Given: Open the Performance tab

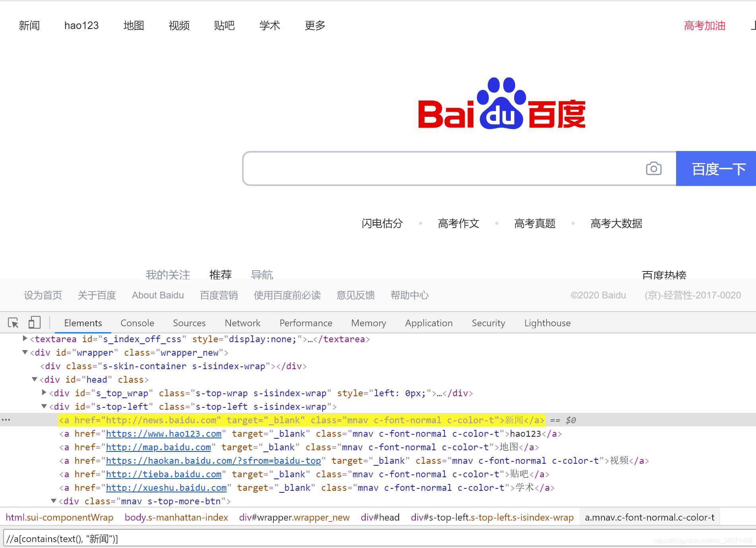Looking at the screenshot, I should click(x=306, y=323).
